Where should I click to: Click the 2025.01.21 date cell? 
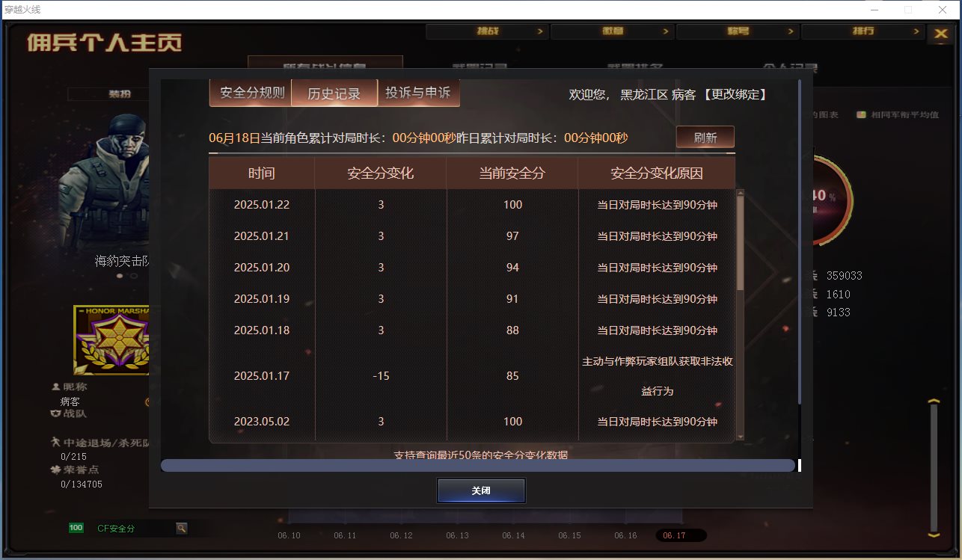[262, 236]
